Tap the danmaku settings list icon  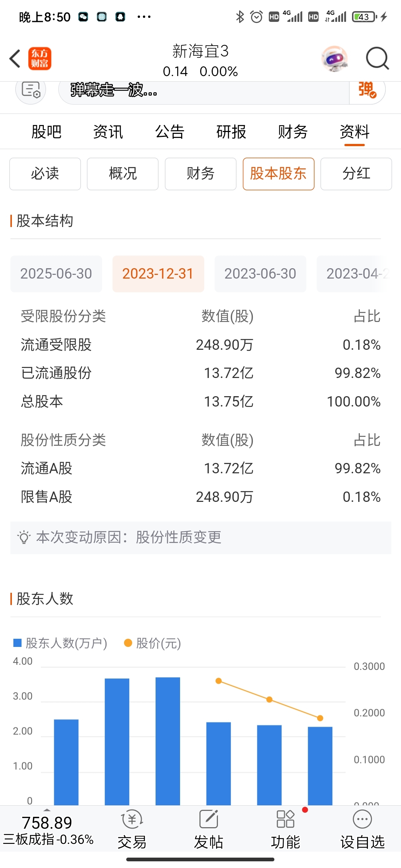[31, 90]
